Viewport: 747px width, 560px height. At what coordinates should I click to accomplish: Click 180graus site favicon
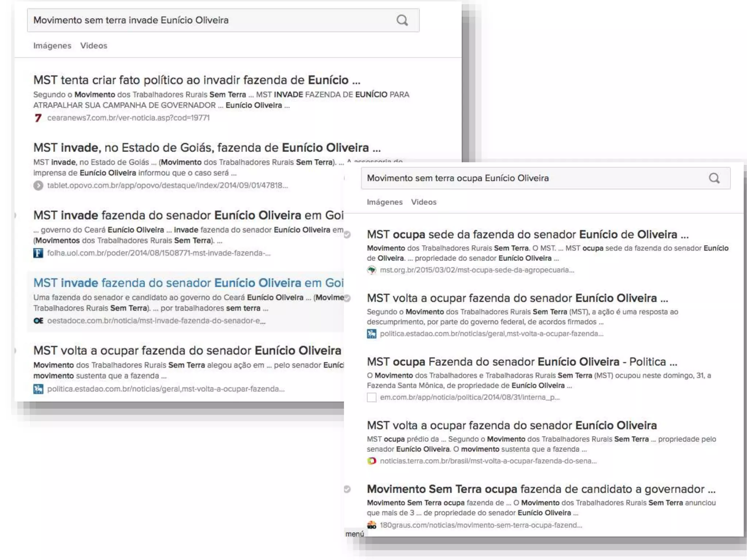coord(371,525)
